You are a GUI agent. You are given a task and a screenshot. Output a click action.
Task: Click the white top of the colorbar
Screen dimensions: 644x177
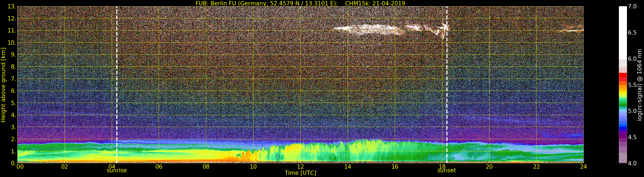click(623, 33)
